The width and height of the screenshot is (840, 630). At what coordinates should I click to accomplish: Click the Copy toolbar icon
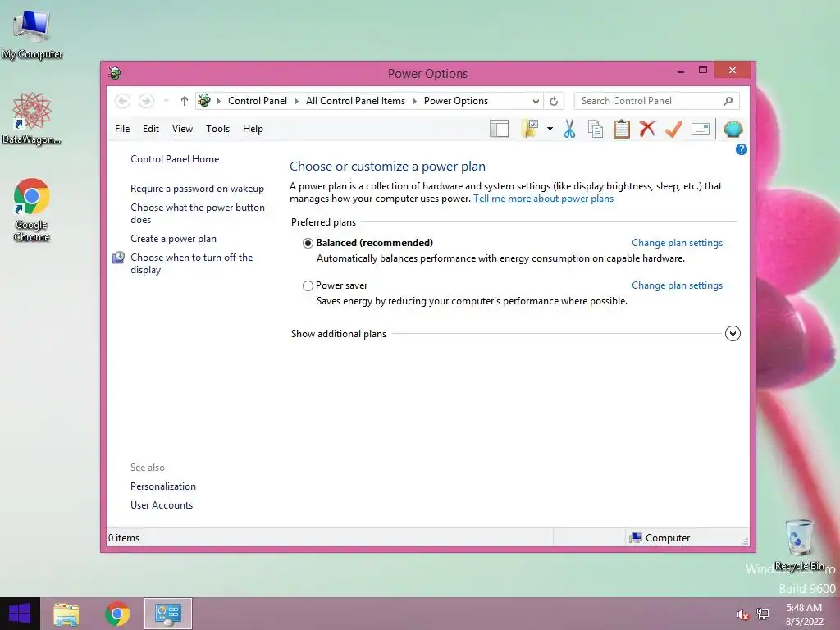(596, 129)
